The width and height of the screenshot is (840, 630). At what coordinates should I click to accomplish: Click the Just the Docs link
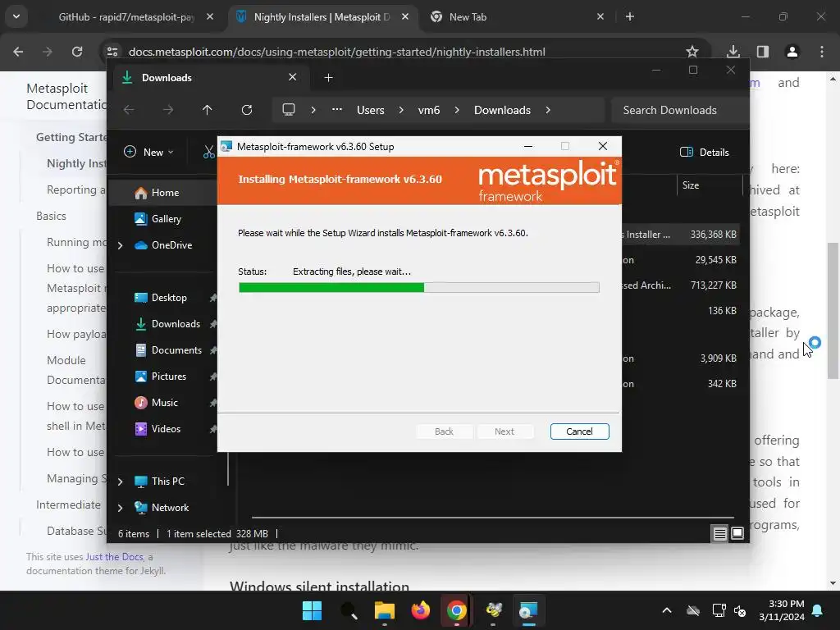pos(115,557)
